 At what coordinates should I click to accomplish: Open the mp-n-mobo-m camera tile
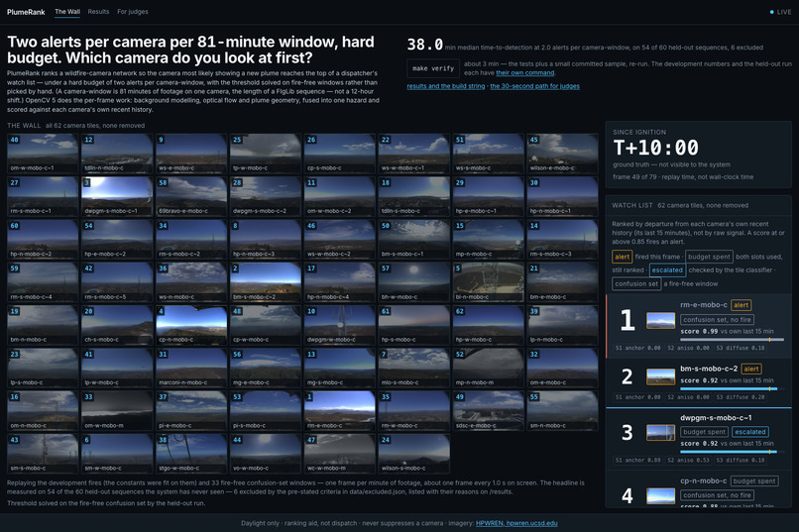(x=488, y=369)
